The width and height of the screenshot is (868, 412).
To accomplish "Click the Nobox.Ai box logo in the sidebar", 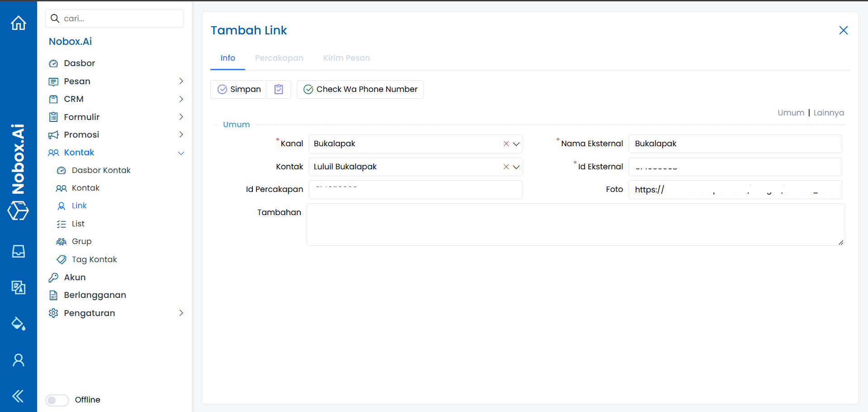I will pos(18,211).
